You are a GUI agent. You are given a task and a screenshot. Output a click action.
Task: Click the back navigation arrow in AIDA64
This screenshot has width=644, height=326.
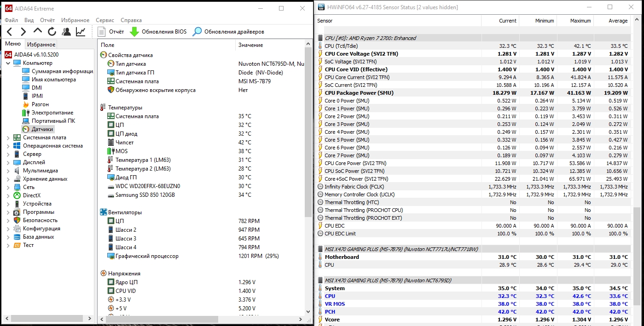(10, 32)
